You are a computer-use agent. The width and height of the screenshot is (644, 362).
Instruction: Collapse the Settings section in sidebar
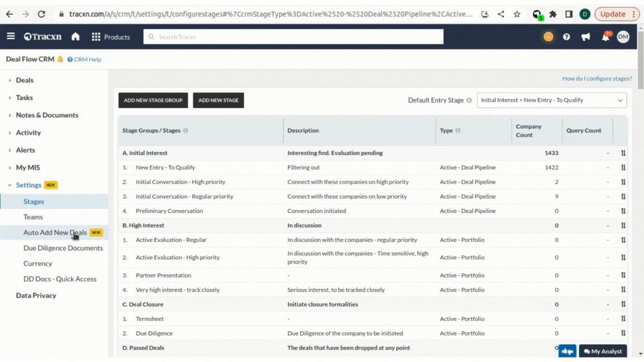click(x=28, y=185)
